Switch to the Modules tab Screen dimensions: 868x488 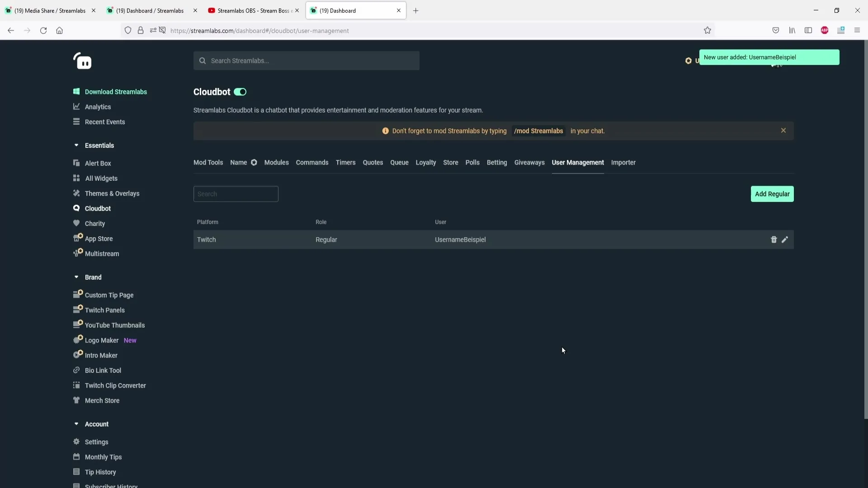(276, 162)
